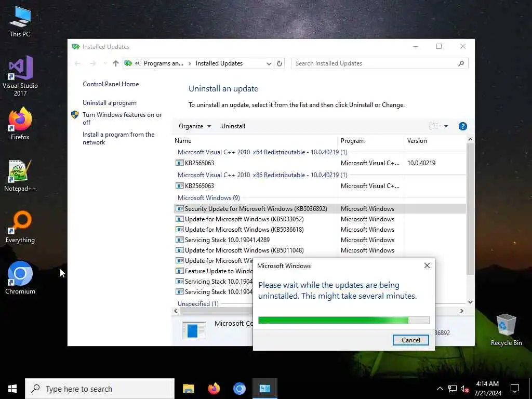Click the vertical scrollbar thumb
Screen dimensions: 532x399
[470, 209]
